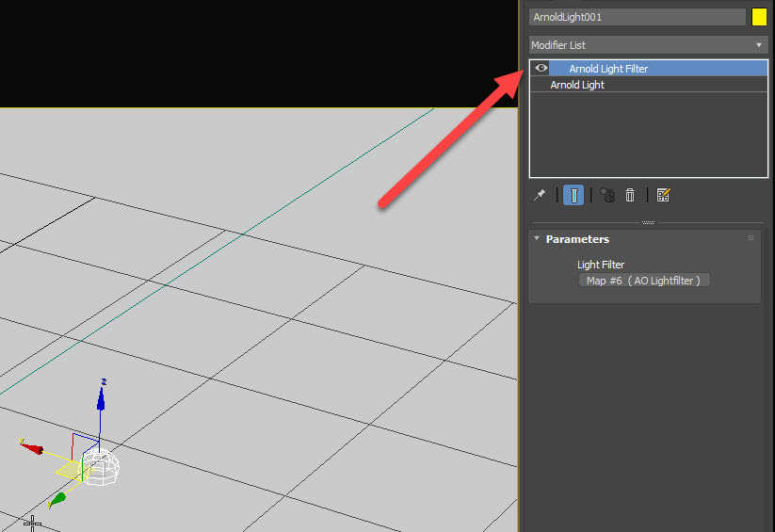775x532 pixels.
Task: Click the Parameters rollout grip dots
Action: coord(751,238)
